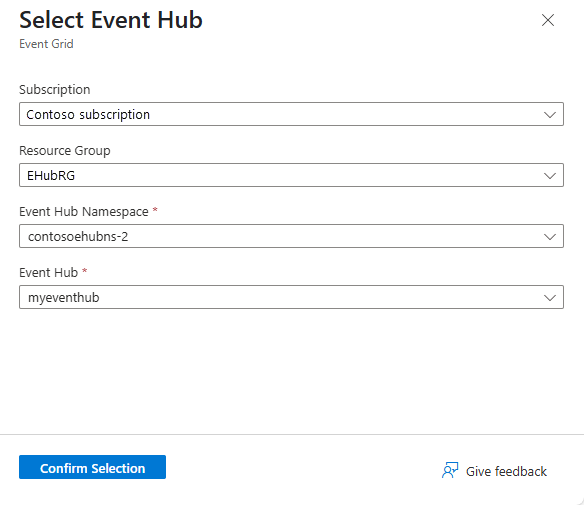Open the Event Hub Namespace dropdown
The image size is (584, 505).
291,236
